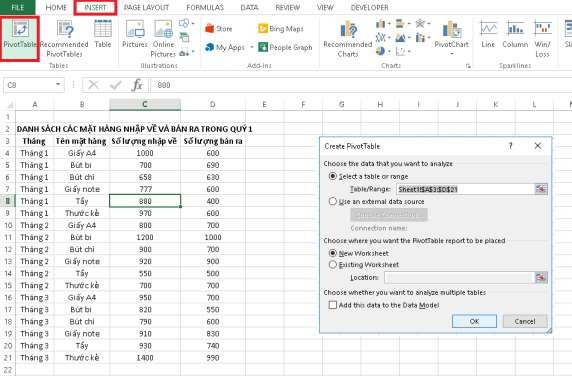Viewport: 572px width, 376px height.
Task: Switch to FORMULAS tab
Action: click(205, 7)
